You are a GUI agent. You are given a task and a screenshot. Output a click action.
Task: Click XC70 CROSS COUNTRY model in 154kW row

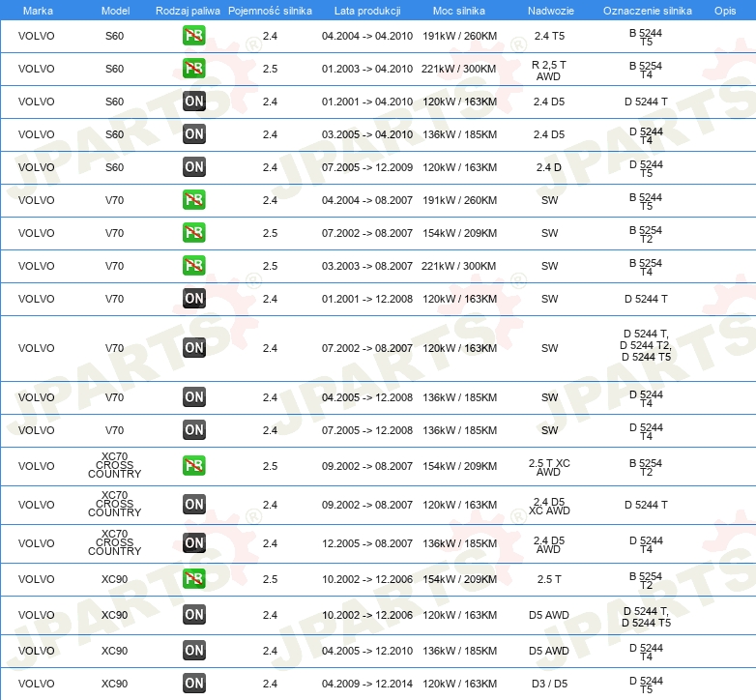[115, 465]
